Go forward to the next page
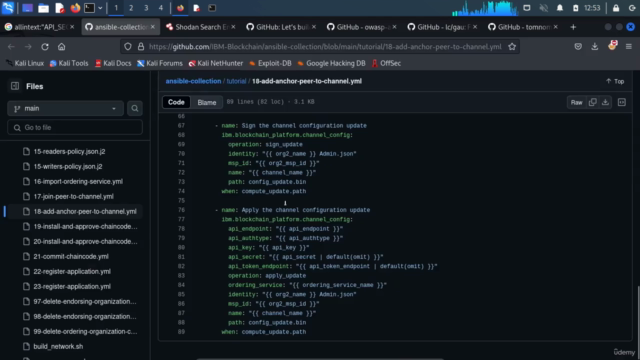Image resolution: width=640 pixels, height=360 pixels. tap(28, 47)
